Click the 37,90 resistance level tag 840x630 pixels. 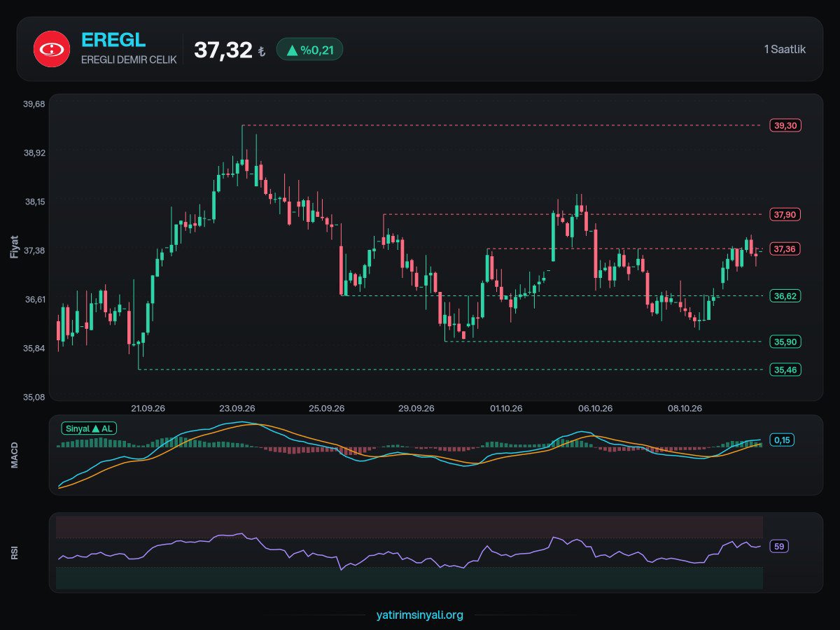point(785,214)
